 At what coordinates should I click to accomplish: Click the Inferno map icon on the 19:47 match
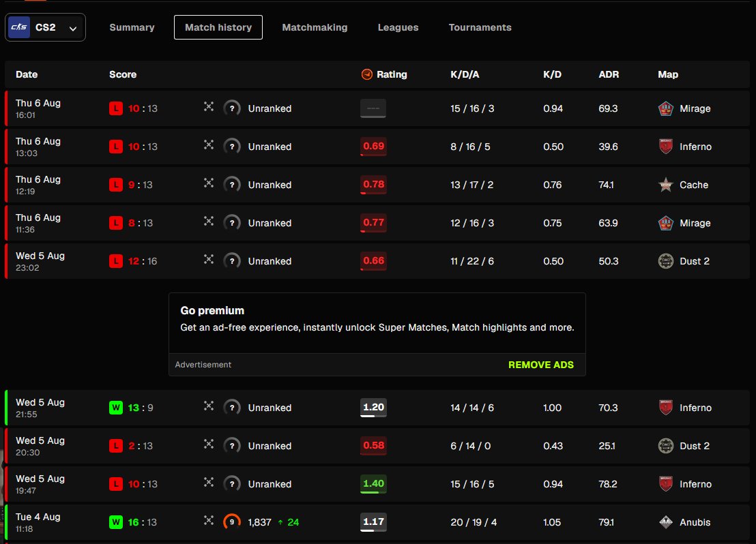click(666, 484)
